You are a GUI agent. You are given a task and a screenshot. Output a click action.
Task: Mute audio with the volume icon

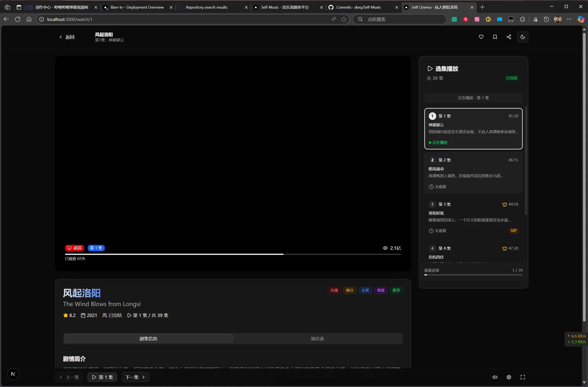pyautogui.click(x=495, y=377)
